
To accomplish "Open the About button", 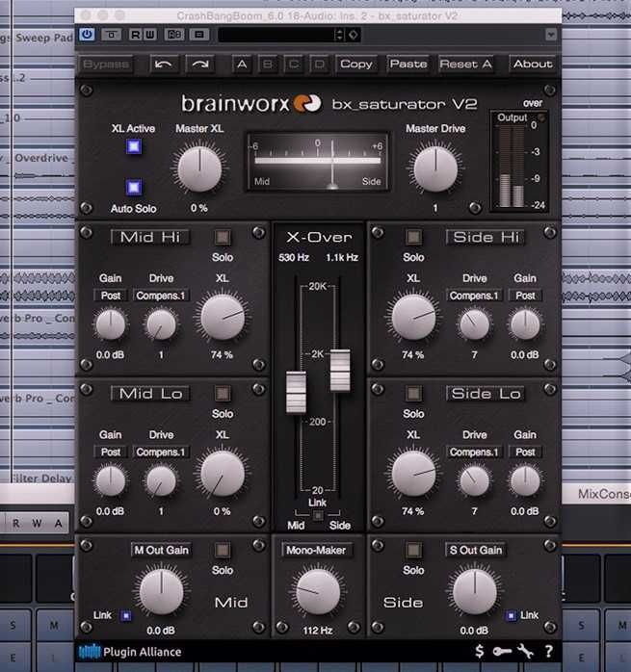I will (533, 65).
